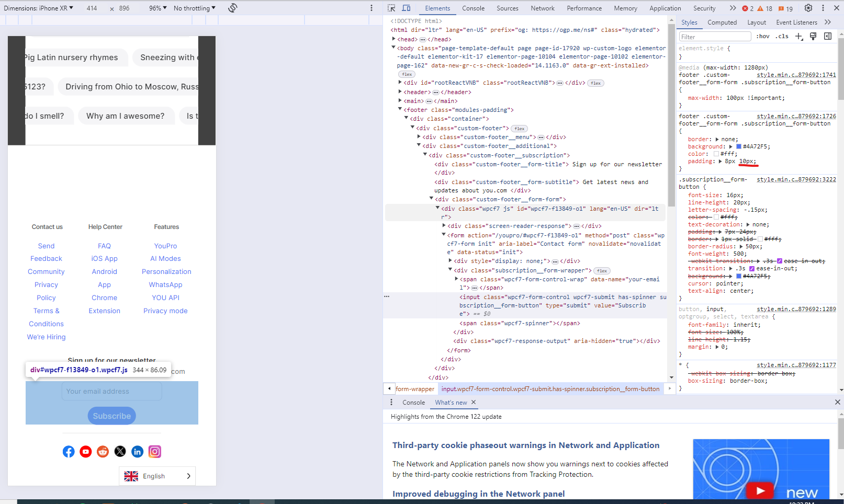Open the 96% zoom dropdown
This screenshot has height=504, width=844.
click(x=157, y=8)
